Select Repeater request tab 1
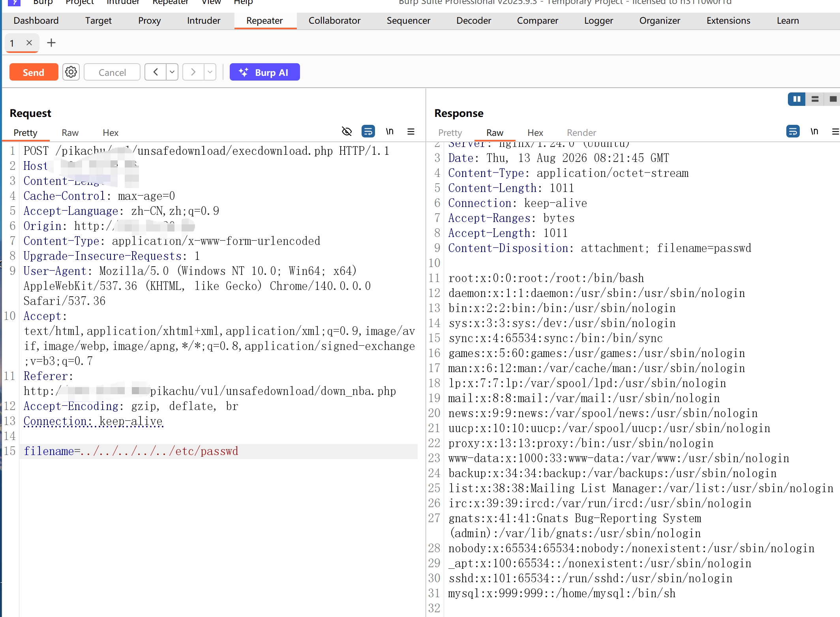The height and width of the screenshot is (617, 840). 12,43
